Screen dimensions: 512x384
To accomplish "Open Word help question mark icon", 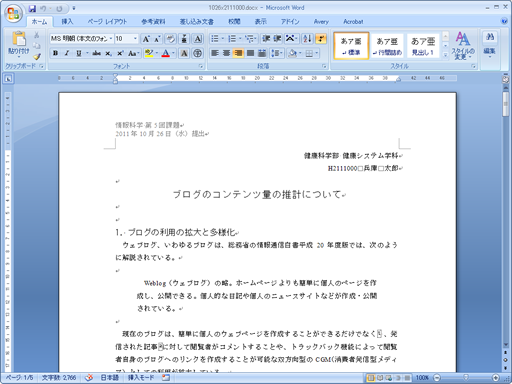I will [504, 21].
